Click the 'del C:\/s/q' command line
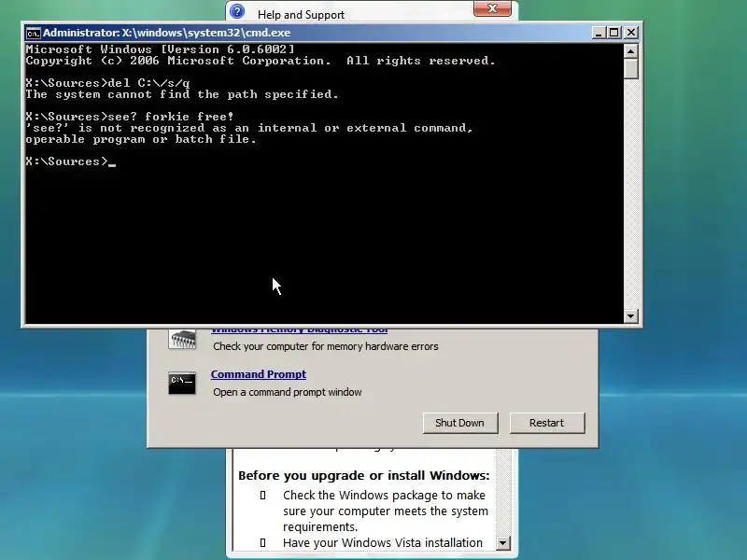The image size is (747, 560). click(x=107, y=83)
